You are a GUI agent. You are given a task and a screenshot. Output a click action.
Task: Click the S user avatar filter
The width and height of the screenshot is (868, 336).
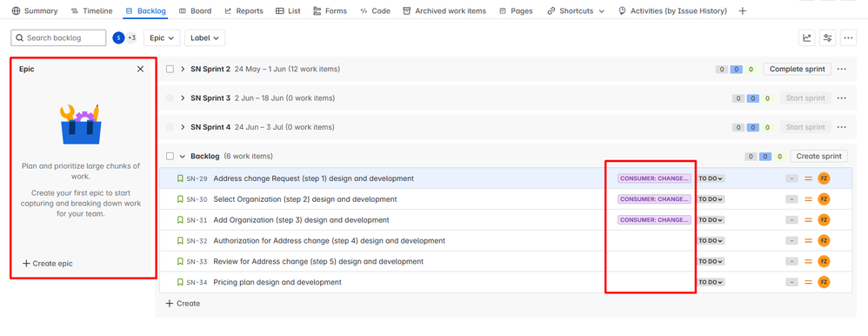[118, 37]
